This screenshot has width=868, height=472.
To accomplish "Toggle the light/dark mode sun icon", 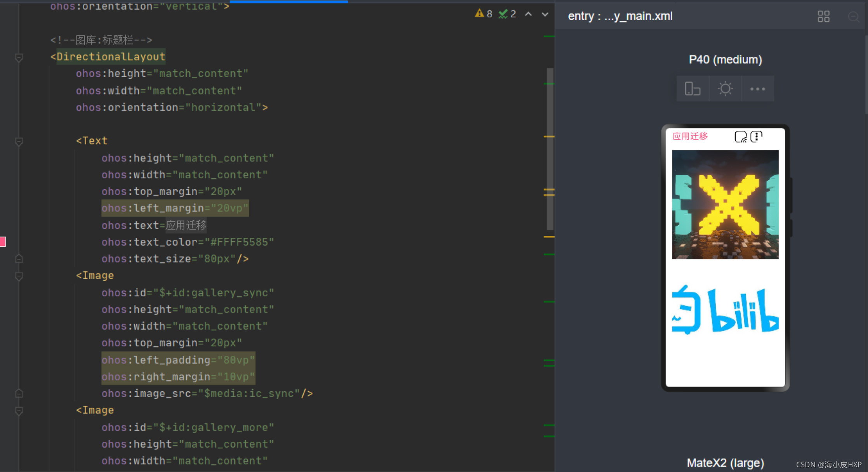I will 725,89.
